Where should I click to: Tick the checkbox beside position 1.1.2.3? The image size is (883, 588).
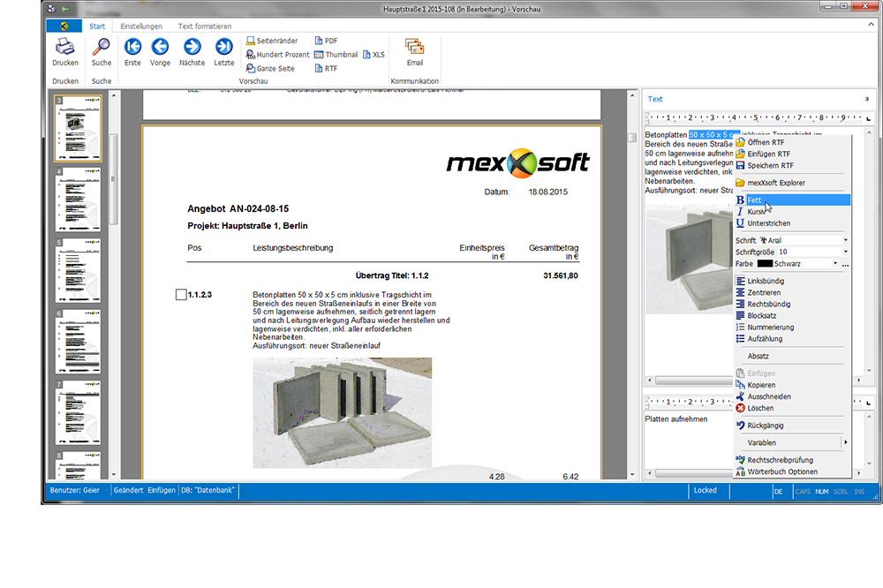(181, 295)
